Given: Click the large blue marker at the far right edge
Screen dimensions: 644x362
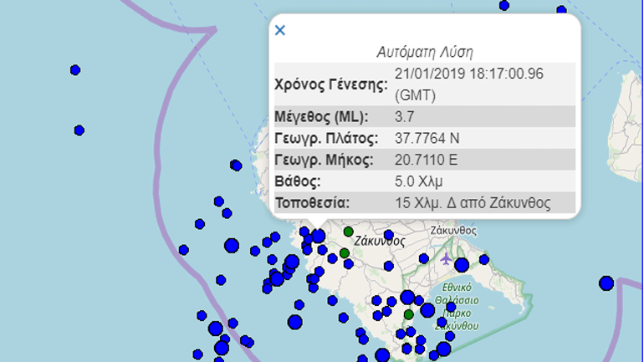Looking at the screenshot, I should (606, 283).
